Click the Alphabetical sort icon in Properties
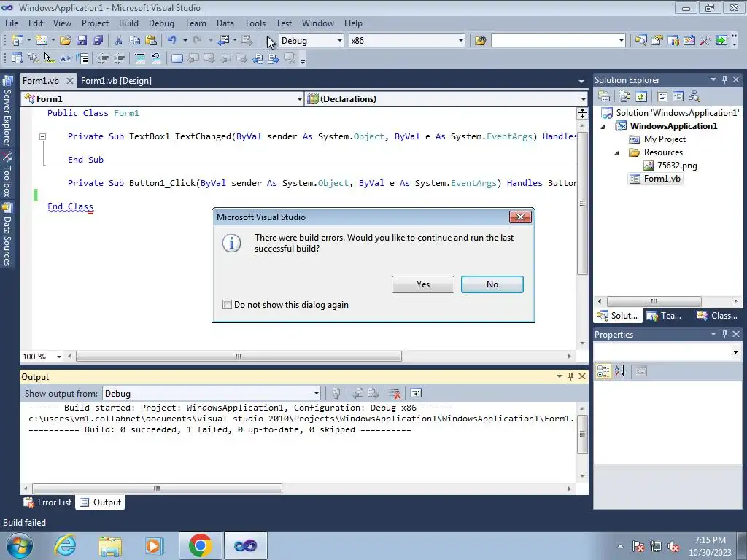 pyautogui.click(x=620, y=371)
